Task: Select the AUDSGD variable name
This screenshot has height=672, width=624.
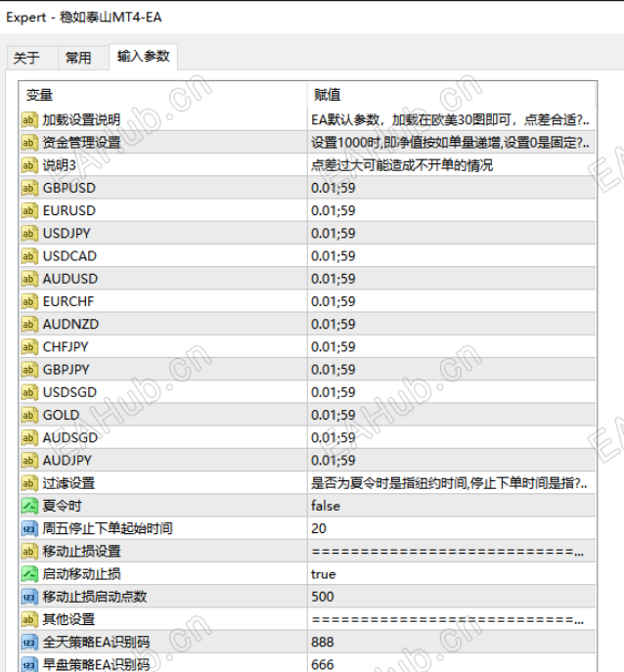Action: tap(70, 438)
